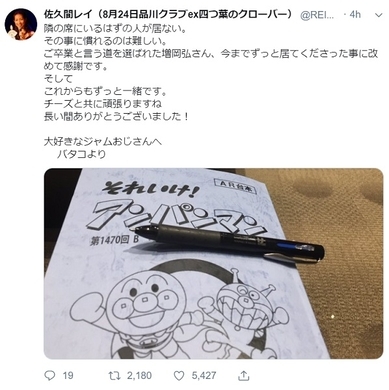This screenshot has width=389, height=390.
Task: Click the reply count 19
Action: [68, 376]
